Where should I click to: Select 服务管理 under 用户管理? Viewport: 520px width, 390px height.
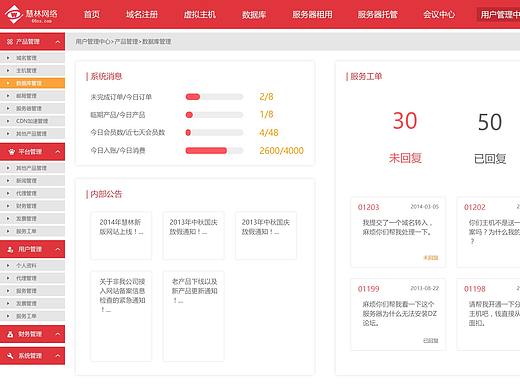pyautogui.click(x=32, y=291)
